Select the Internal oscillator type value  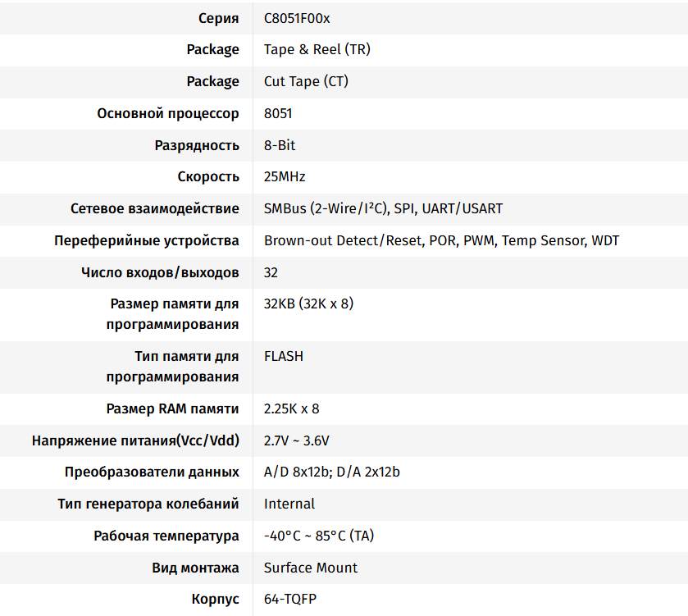pos(289,504)
